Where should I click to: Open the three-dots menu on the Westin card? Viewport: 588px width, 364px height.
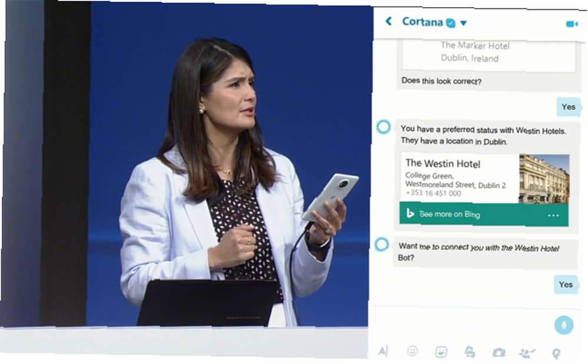click(553, 216)
